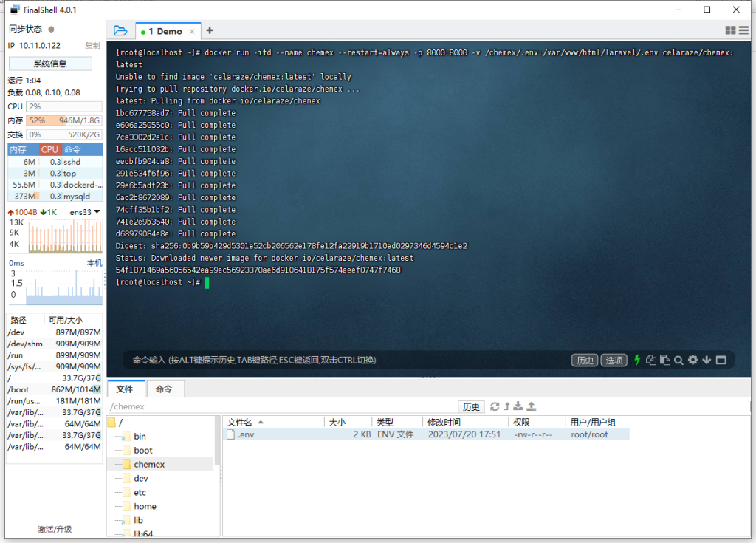Open the connection manager folder icon
Viewport: 756px width, 543px height.
tap(120, 31)
